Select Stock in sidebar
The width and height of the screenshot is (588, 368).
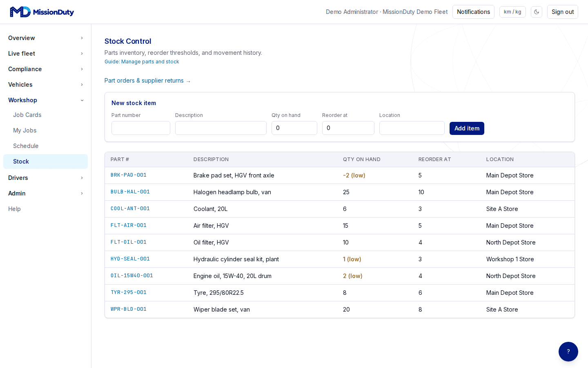pyautogui.click(x=45, y=162)
